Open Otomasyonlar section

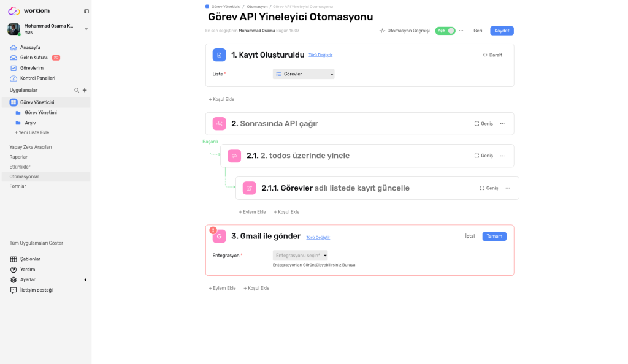46,176
